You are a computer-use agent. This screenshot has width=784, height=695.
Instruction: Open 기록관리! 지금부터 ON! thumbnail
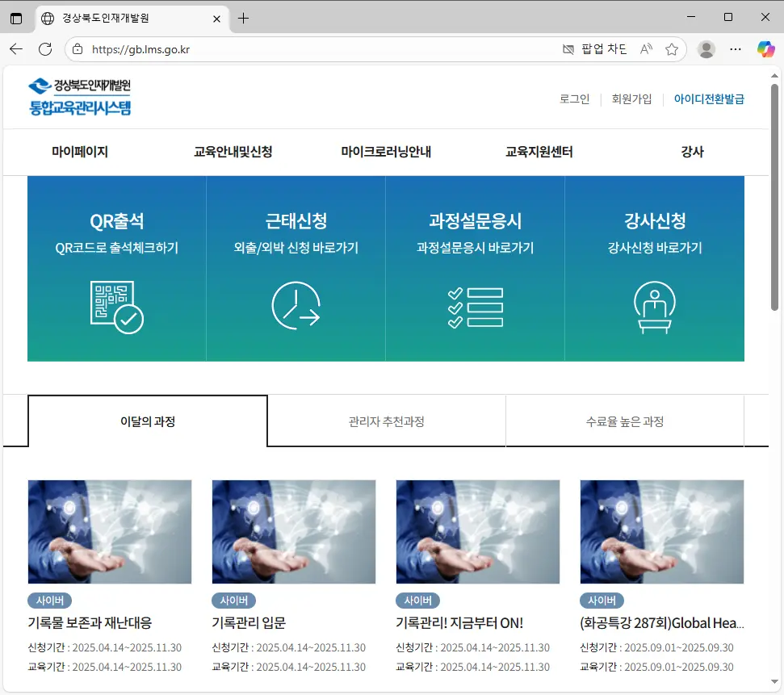(x=477, y=532)
